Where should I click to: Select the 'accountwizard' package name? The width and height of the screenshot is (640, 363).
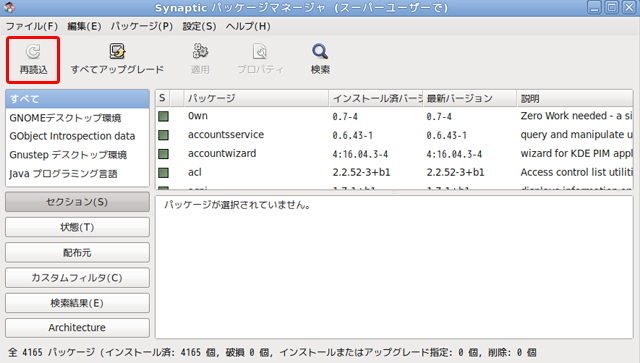point(222,154)
